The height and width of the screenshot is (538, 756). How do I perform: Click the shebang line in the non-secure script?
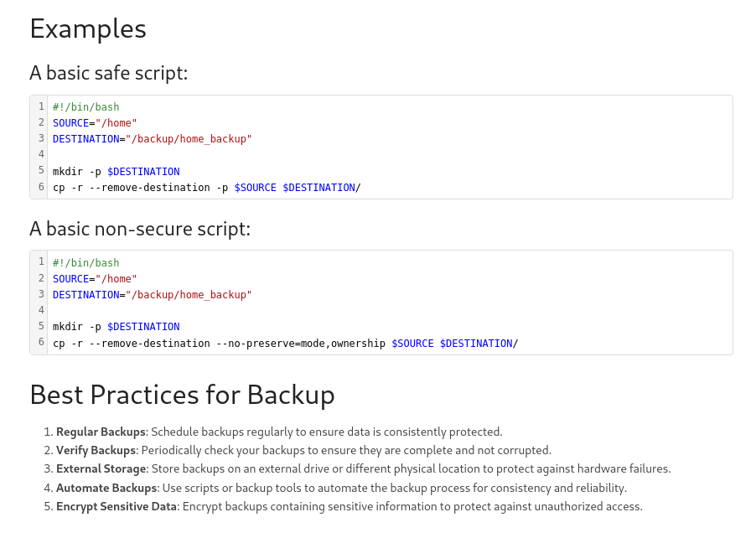pos(85,263)
